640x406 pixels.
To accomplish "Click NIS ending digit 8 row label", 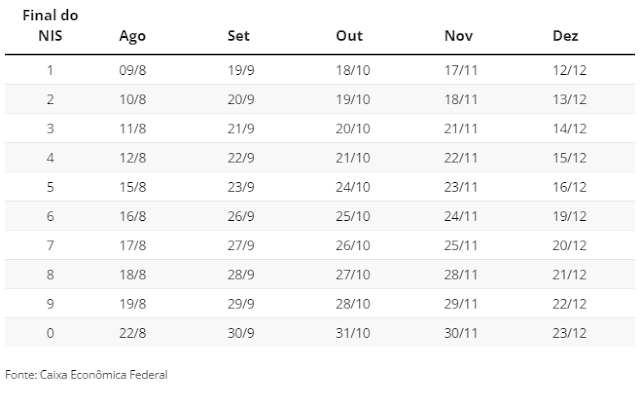I will [x=50, y=275].
